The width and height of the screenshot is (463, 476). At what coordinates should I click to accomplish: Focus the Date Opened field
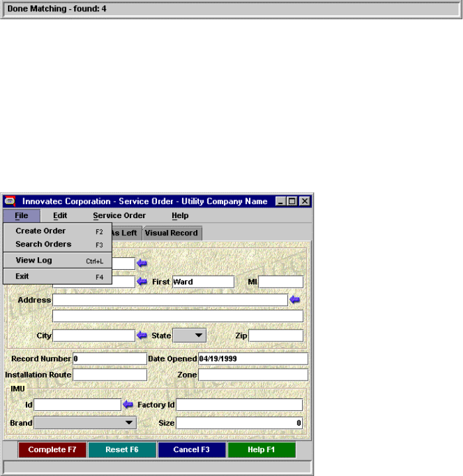pos(253,359)
